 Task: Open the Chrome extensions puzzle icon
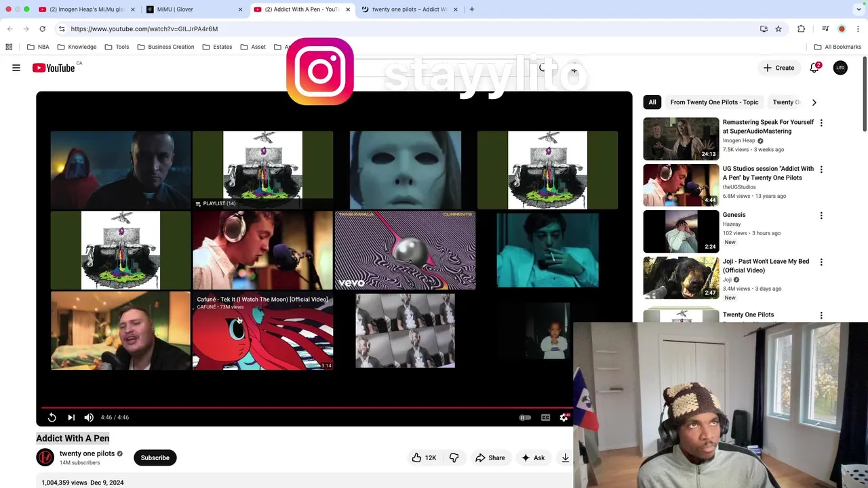click(x=802, y=29)
